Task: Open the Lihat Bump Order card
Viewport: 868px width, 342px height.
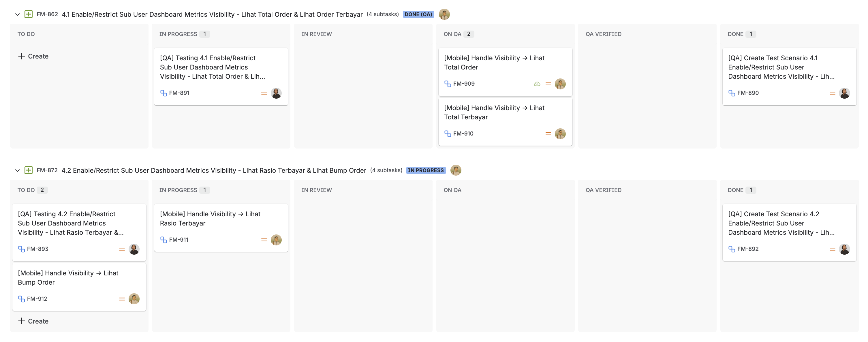Action: coord(68,278)
